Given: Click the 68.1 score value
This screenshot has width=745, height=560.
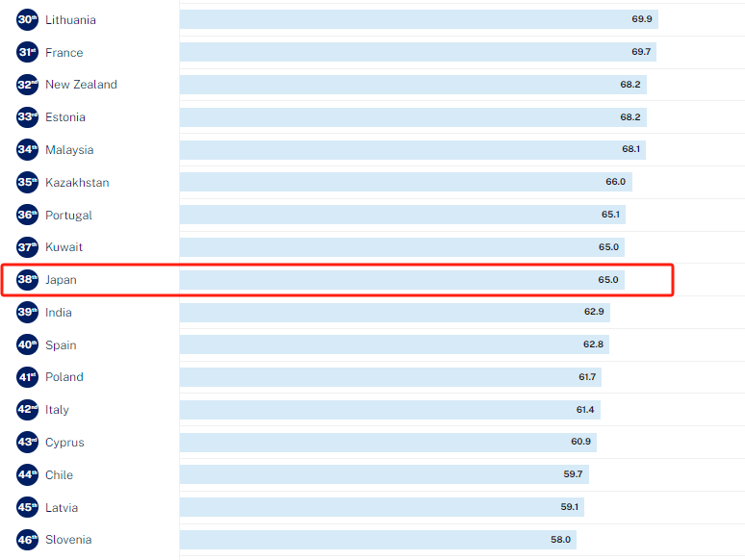Looking at the screenshot, I should tap(631, 149).
